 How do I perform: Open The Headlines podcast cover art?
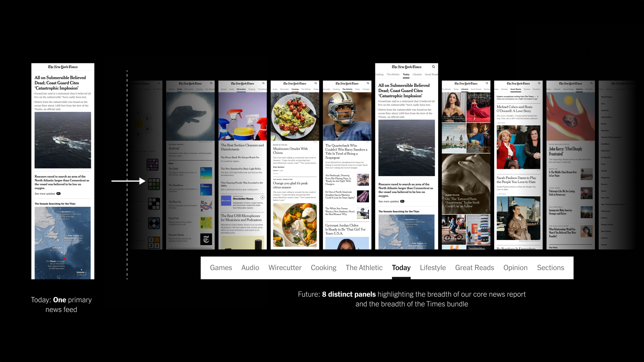pos(206,189)
